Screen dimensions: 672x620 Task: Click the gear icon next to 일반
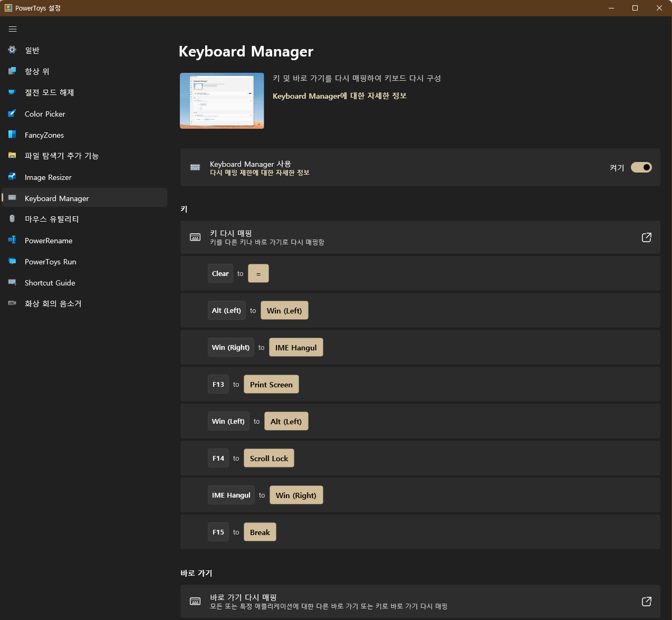pos(12,50)
